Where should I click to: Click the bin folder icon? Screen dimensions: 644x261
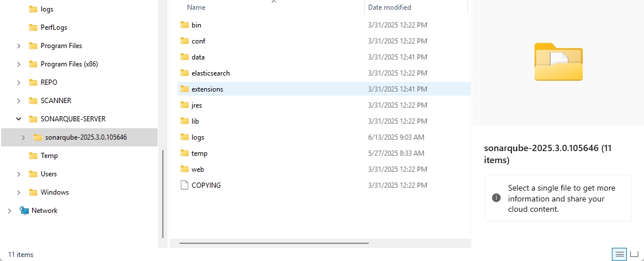tap(184, 25)
